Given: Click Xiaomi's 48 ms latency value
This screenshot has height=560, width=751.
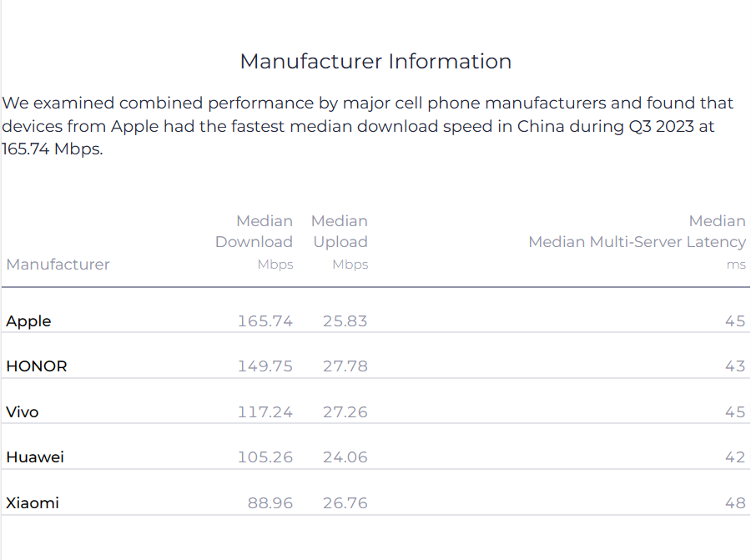Looking at the screenshot, I should point(735,503).
